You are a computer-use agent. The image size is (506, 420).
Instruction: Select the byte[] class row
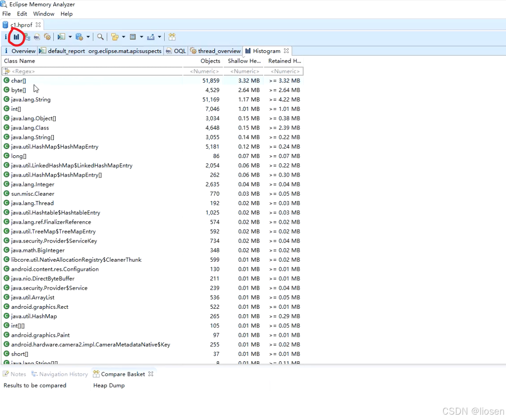(153, 90)
